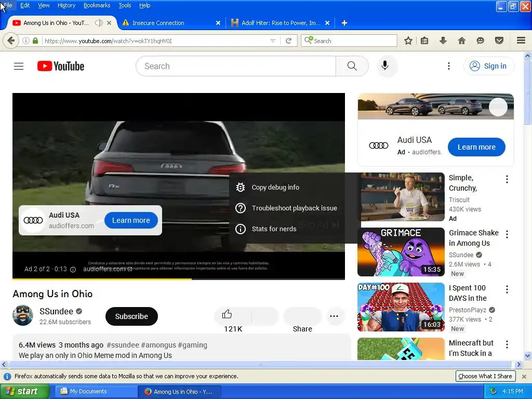This screenshot has width=532, height=399.
Task: Open YouTube settings three-dot menu
Action: (x=448, y=66)
